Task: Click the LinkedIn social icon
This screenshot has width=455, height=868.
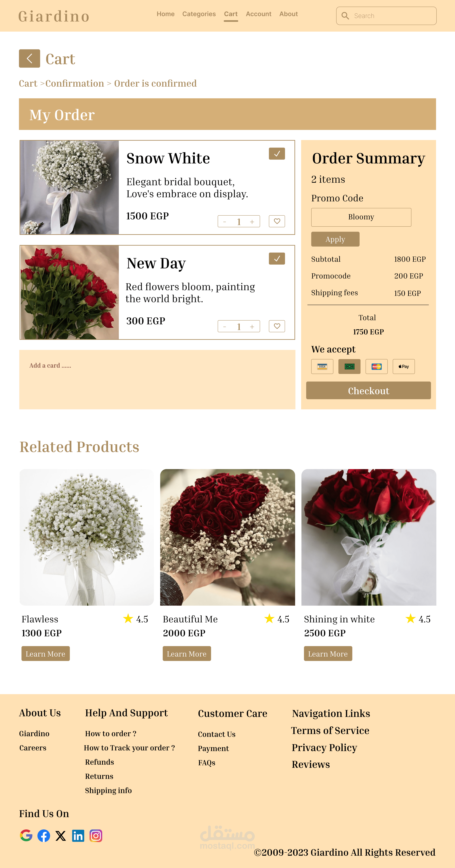Action: pos(78,836)
